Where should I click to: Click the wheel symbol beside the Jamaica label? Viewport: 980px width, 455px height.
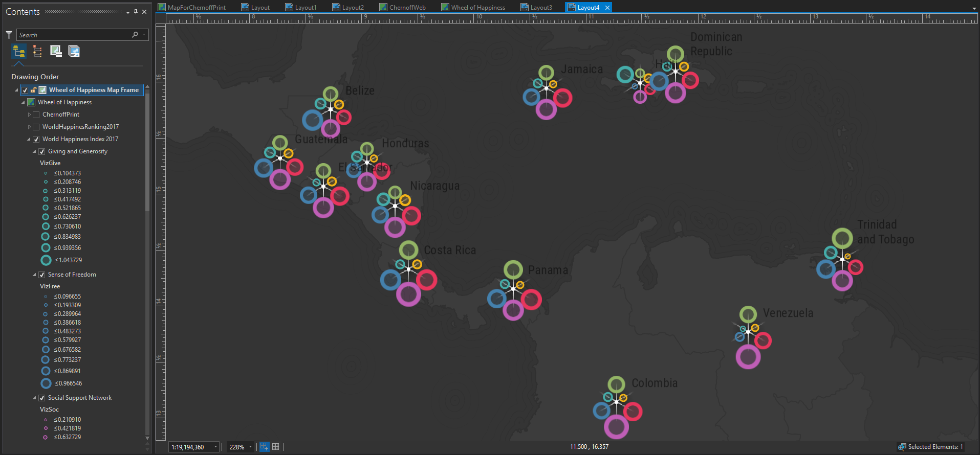[547, 92]
